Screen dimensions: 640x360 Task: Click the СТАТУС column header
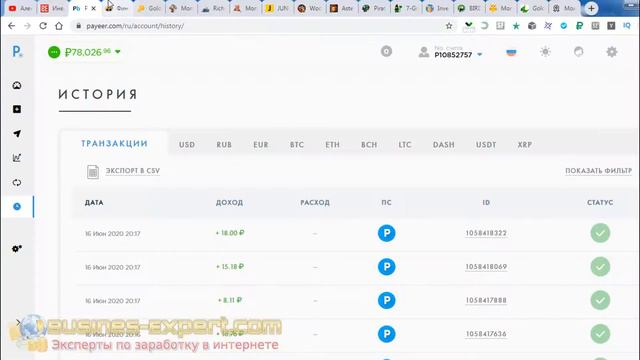pos(600,202)
